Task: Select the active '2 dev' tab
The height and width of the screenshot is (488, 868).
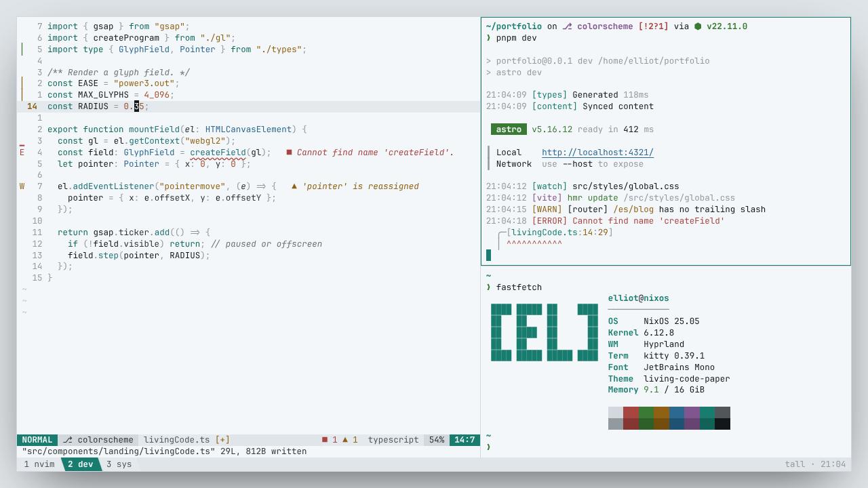Action: pyautogui.click(x=81, y=464)
